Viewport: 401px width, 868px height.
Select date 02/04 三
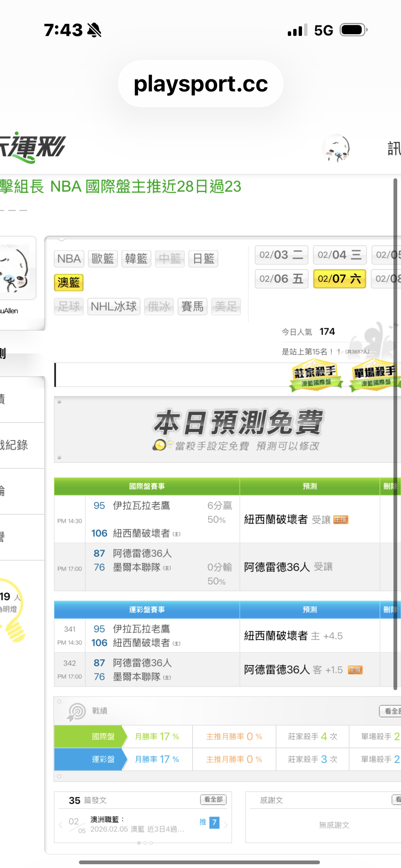(x=339, y=255)
